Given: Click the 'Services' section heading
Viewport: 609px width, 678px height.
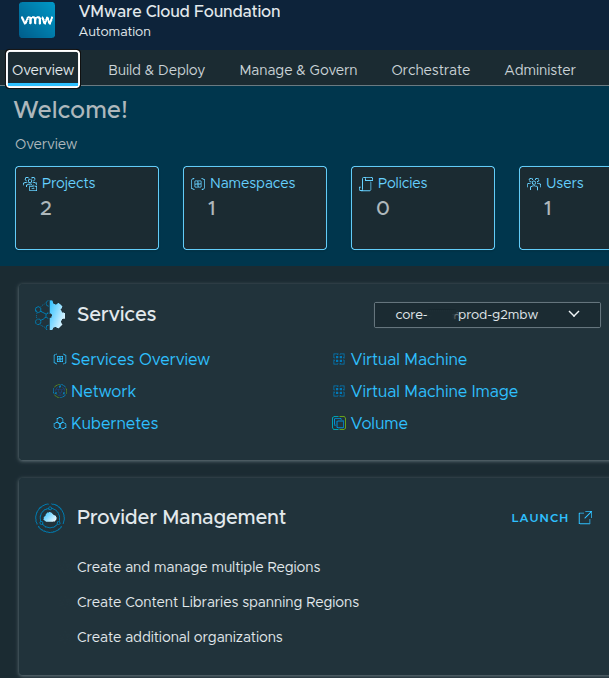Looking at the screenshot, I should click(116, 314).
